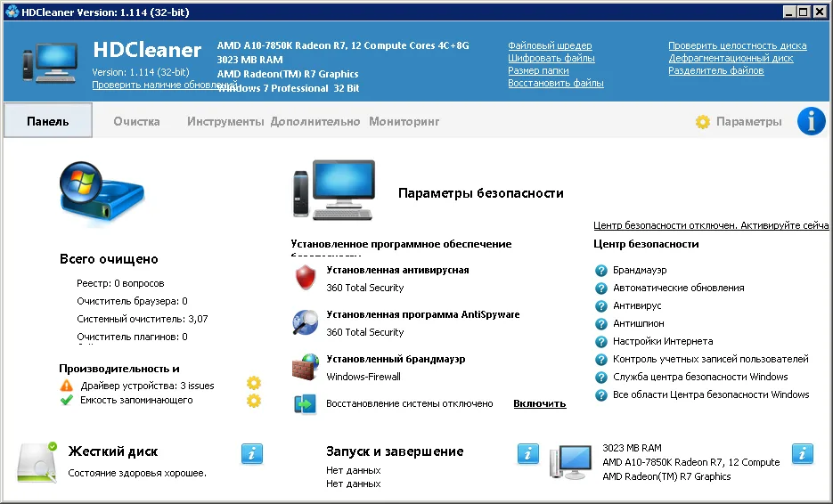Click Проверить наличие обновлений link
The image size is (833, 504).
point(165,85)
